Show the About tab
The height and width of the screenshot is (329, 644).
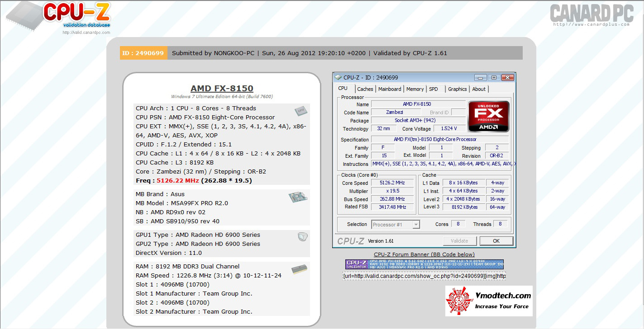click(479, 89)
